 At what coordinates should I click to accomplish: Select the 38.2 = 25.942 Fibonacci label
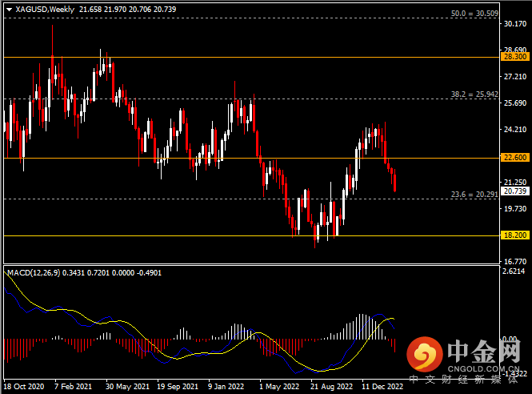click(x=474, y=94)
